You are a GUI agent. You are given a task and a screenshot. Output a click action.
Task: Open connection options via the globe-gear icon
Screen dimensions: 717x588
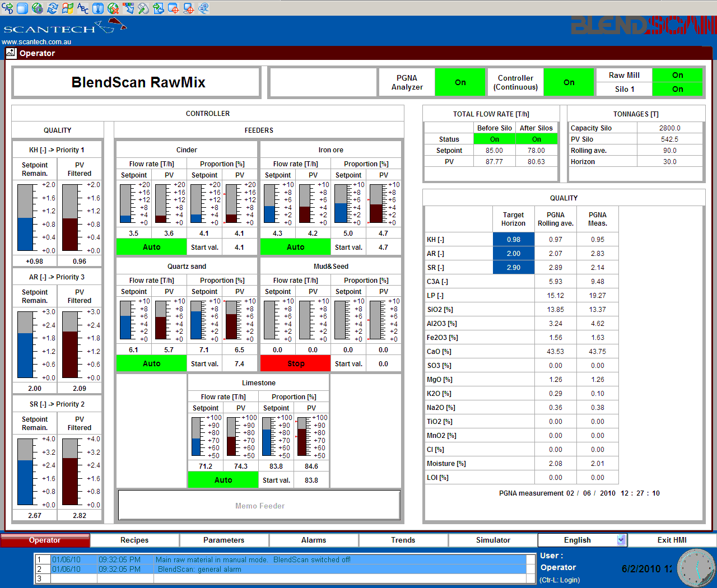click(38, 8)
